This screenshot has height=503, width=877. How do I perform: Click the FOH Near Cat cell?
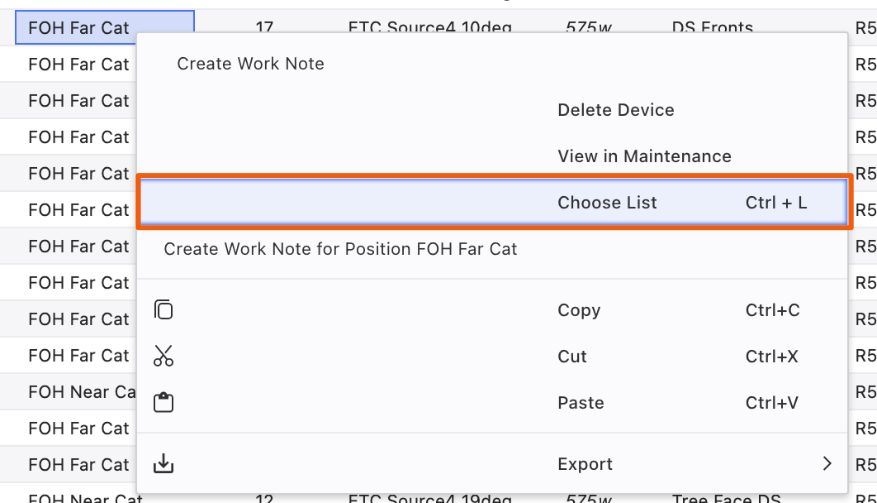tap(80, 392)
